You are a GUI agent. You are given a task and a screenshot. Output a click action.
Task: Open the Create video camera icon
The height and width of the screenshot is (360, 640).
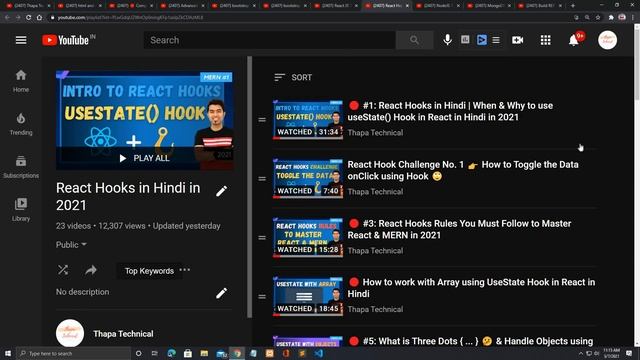[x=518, y=40]
